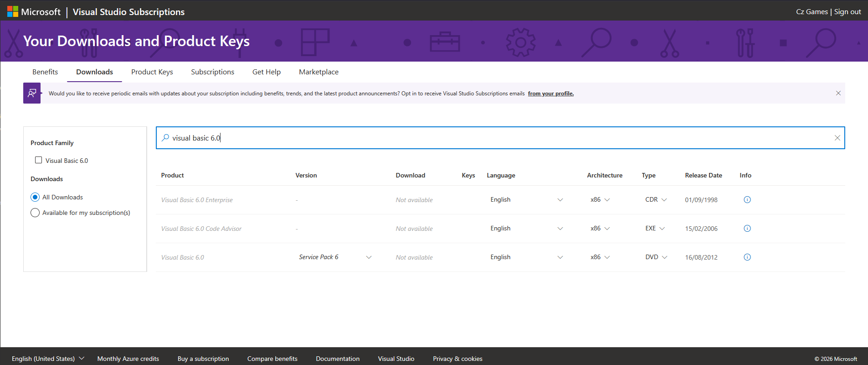Screen dimensions: 868x365
Task: Click release date 16/08/2012
Action: (701, 257)
